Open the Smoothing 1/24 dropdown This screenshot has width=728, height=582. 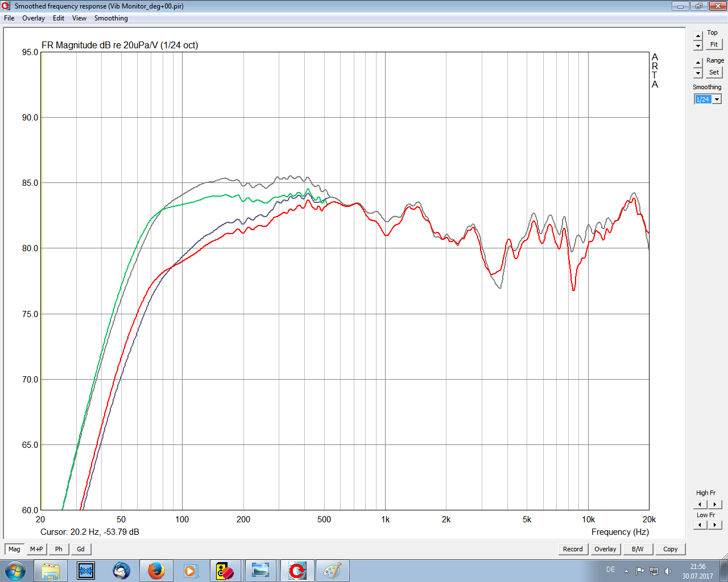point(717,99)
